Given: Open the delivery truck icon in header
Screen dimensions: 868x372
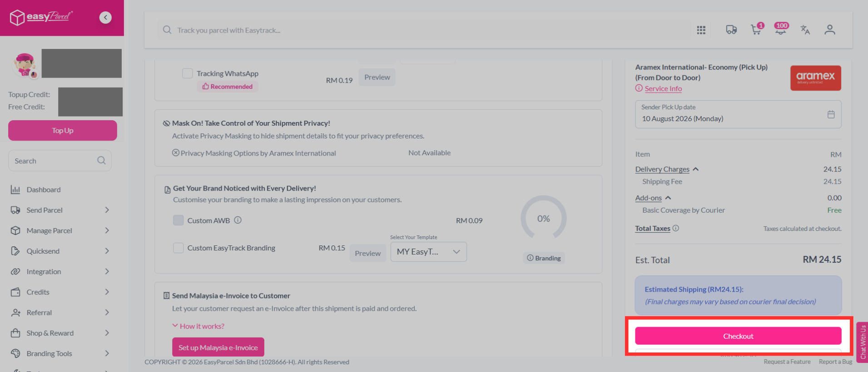Looking at the screenshot, I should [x=731, y=30].
